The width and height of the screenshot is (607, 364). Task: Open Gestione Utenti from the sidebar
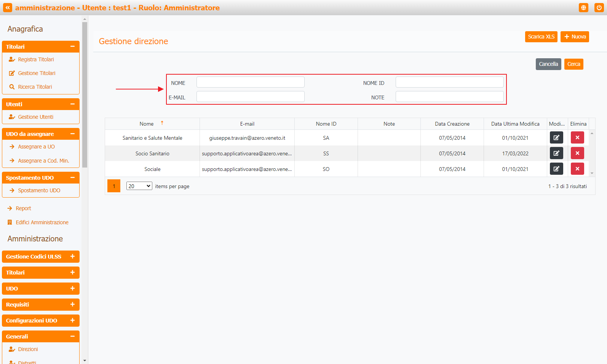[x=35, y=117]
